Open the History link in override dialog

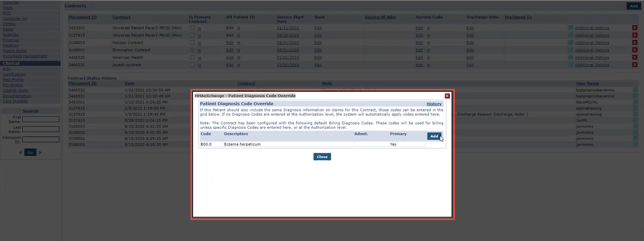coord(434,104)
